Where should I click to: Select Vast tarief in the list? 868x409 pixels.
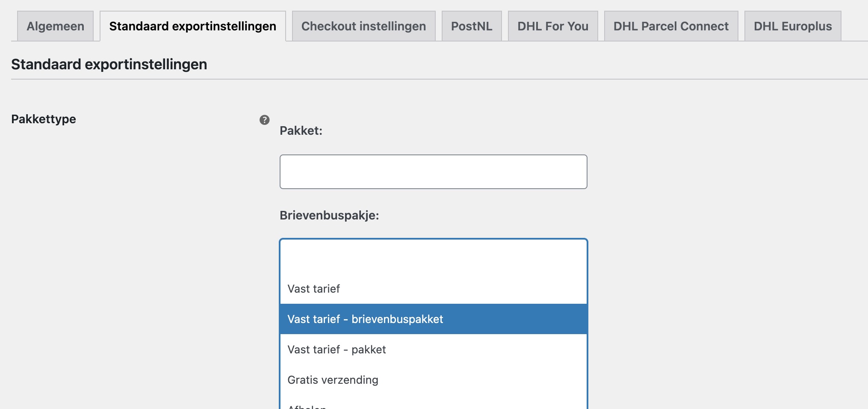313,289
